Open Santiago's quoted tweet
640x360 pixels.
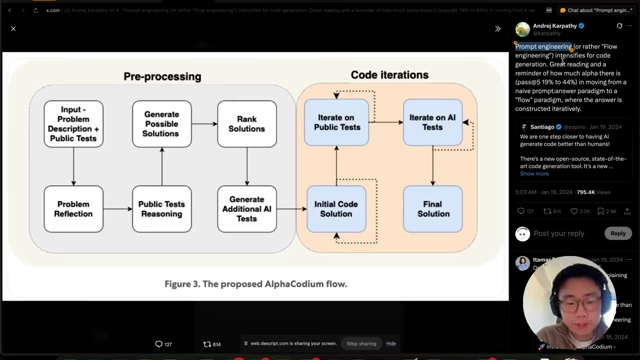[574, 150]
